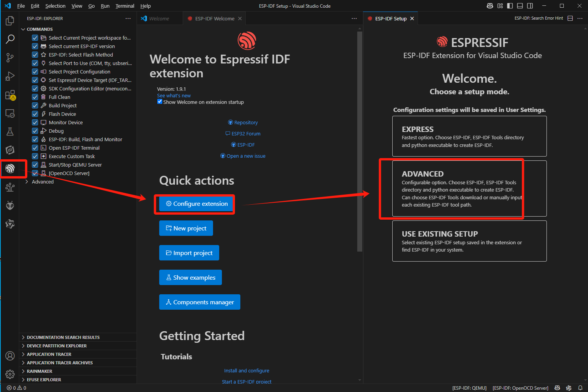This screenshot has height=392, width=588.
Task: Open the Extensions view with warning badge
Action: coord(10,95)
